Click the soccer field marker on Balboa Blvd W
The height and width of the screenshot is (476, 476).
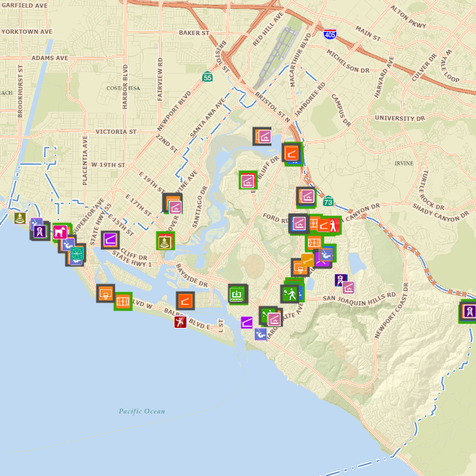[x=123, y=301]
